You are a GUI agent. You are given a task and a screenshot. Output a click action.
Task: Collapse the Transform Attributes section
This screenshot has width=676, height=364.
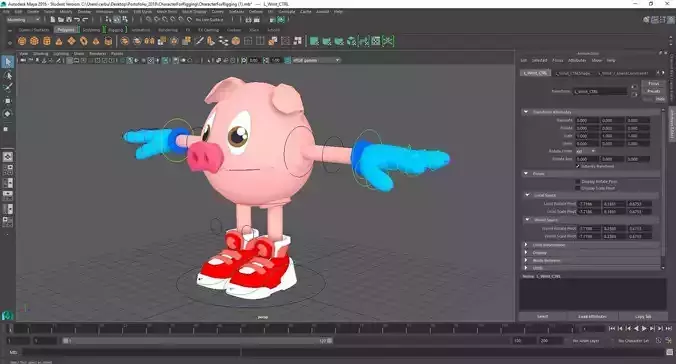click(x=526, y=112)
